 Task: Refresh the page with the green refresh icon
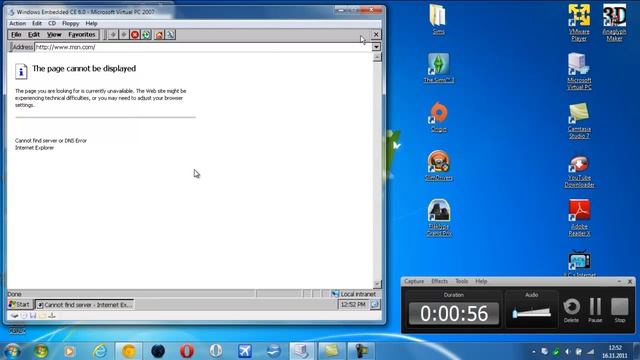tap(146, 35)
